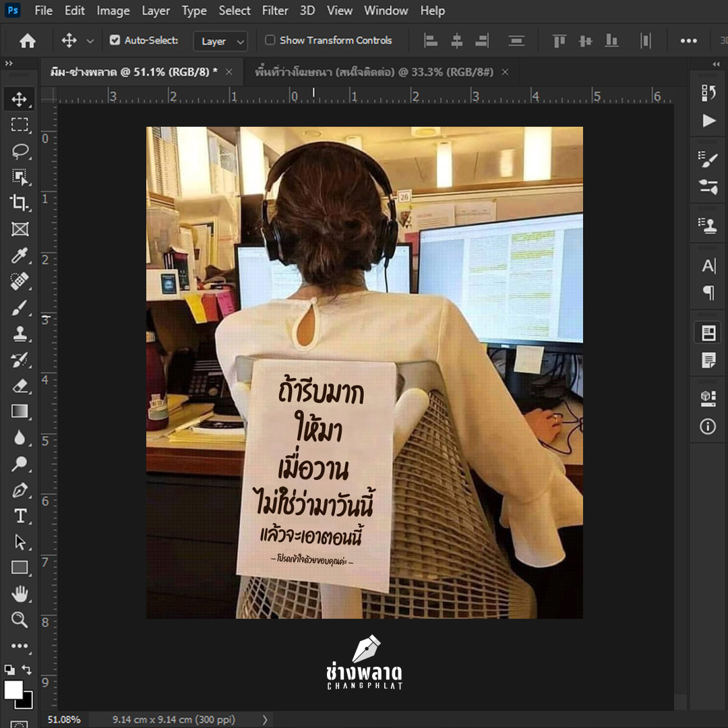Open the Actions panel play icon
The width and height of the screenshot is (728, 728).
pos(708,121)
